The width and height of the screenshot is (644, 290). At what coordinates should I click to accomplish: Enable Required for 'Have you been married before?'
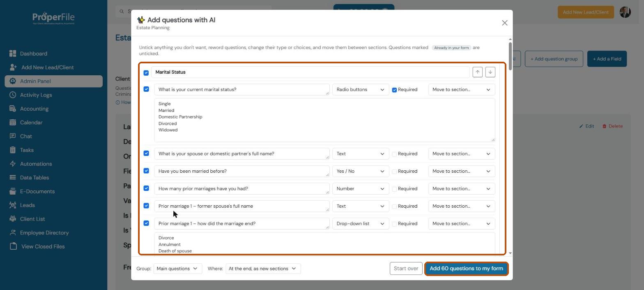point(394,172)
